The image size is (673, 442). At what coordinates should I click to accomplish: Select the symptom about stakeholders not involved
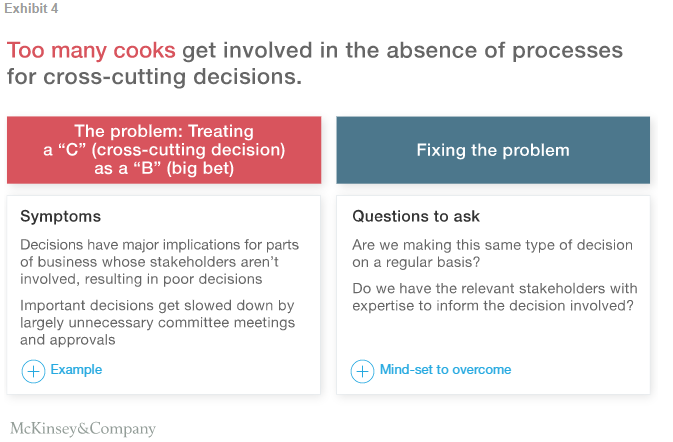point(160,262)
